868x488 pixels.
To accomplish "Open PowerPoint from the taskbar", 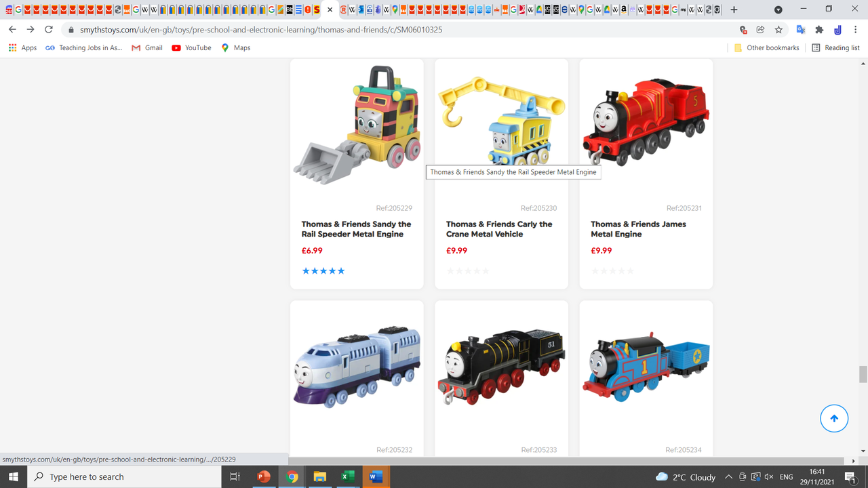I will 264,477.
